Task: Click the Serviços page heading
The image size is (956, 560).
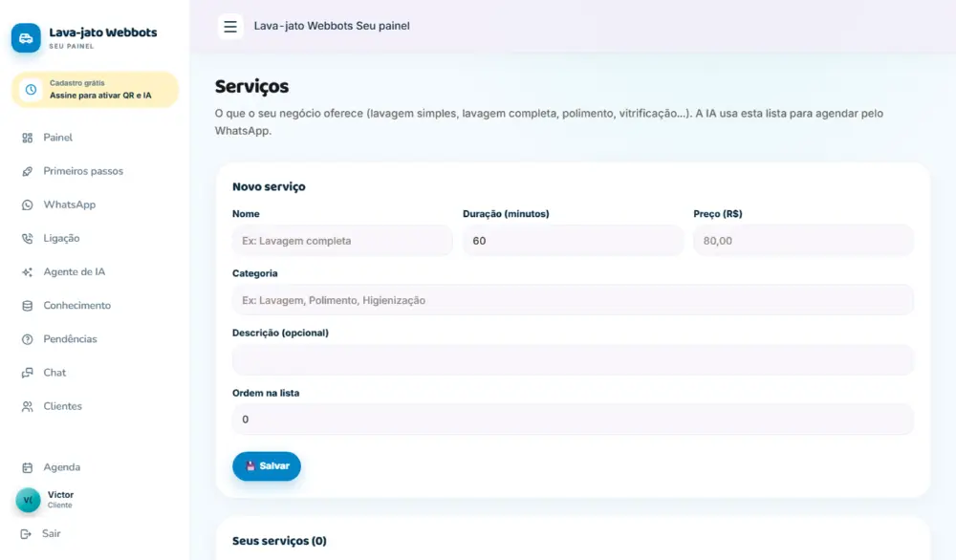Action: (x=251, y=87)
